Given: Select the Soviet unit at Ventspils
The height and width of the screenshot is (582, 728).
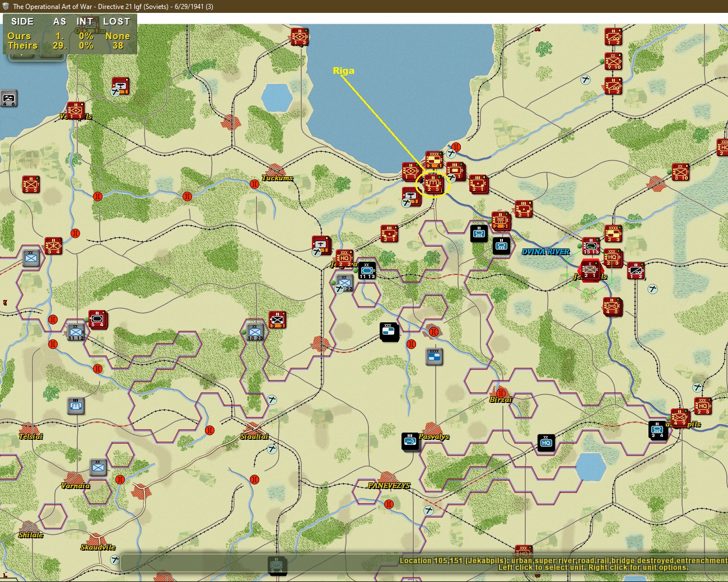Looking at the screenshot, I should click(x=76, y=110).
